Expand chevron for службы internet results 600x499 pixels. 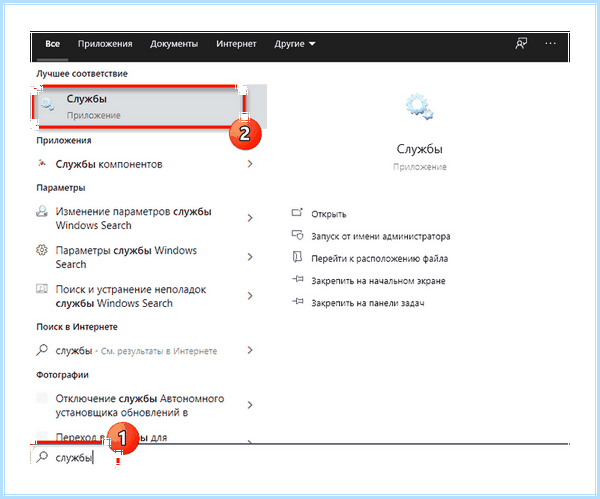(x=250, y=350)
